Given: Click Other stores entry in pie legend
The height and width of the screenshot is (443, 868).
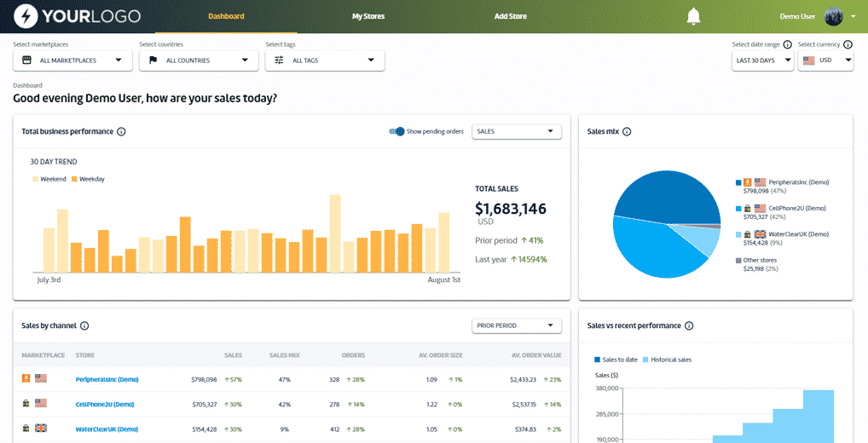Looking at the screenshot, I should 760,261.
